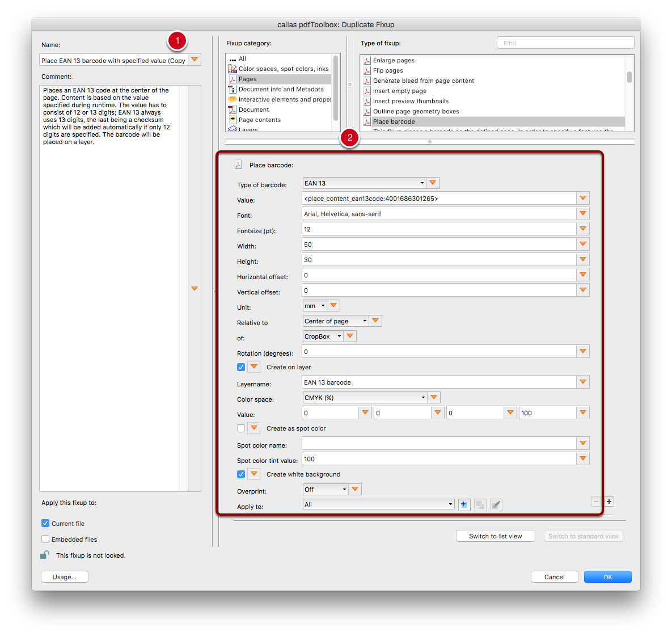Image resolution: width=672 pixels, height=636 pixels.
Task: Click variable triangle for Font field
Action: point(583,213)
